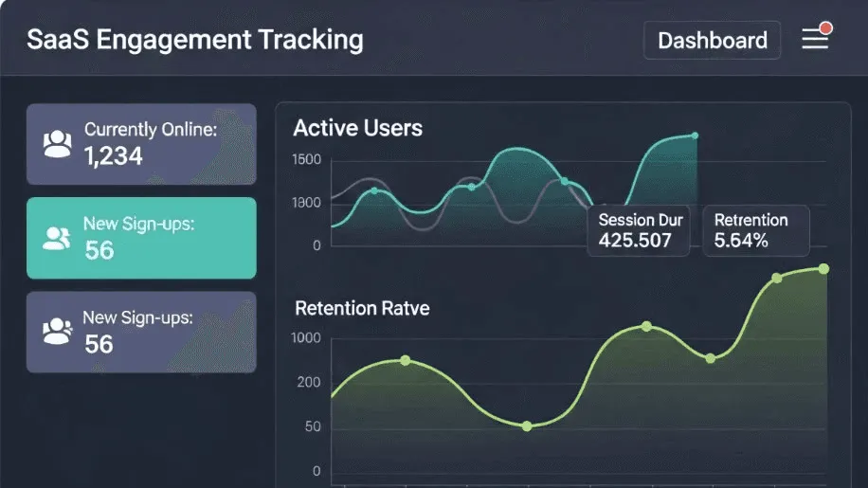Click the 200 axis label on Retention chart
This screenshot has width=868, height=488.
pyautogui.click(x=308, y=382)
